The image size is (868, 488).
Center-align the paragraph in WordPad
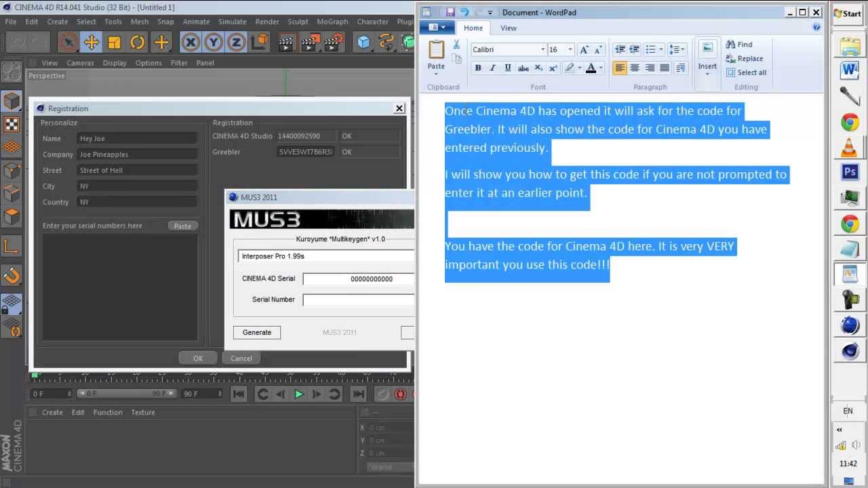(635, 68)
